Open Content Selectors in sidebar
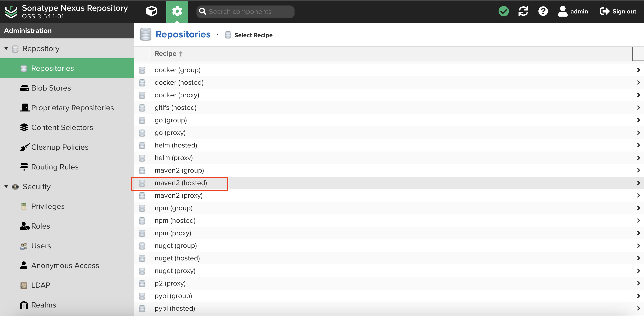Viewport: 644px width, 316px height. click(x=67, y=127)
